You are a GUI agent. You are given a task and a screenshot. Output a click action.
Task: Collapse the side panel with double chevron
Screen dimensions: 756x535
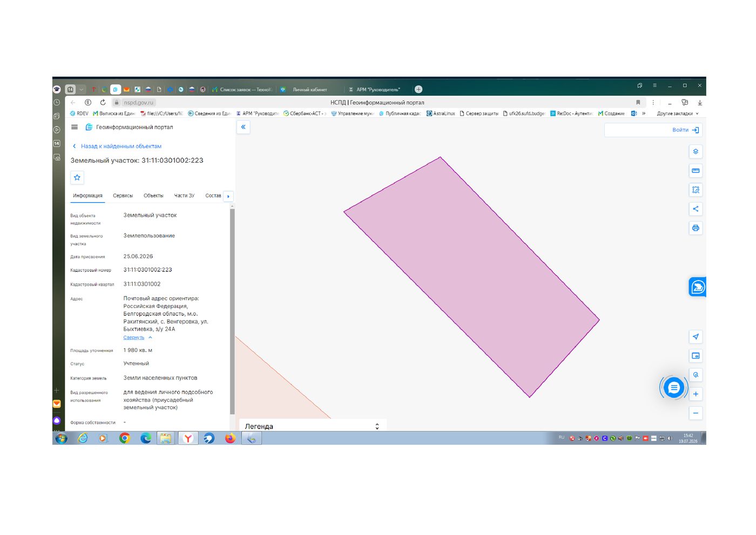[243, 127]
